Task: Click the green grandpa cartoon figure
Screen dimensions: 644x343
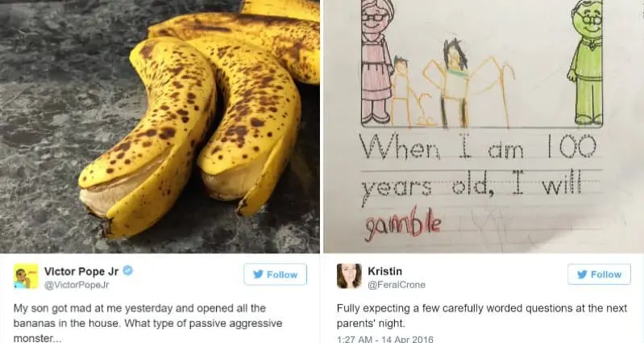Action: tap(587, 61)
